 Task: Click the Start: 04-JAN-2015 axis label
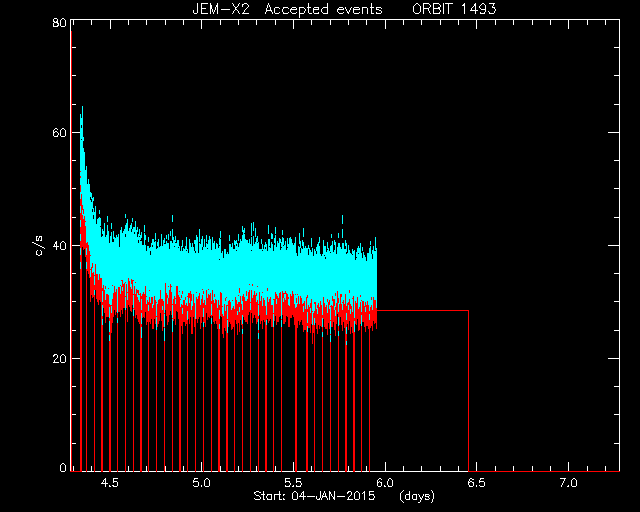[x=314, y=496]
